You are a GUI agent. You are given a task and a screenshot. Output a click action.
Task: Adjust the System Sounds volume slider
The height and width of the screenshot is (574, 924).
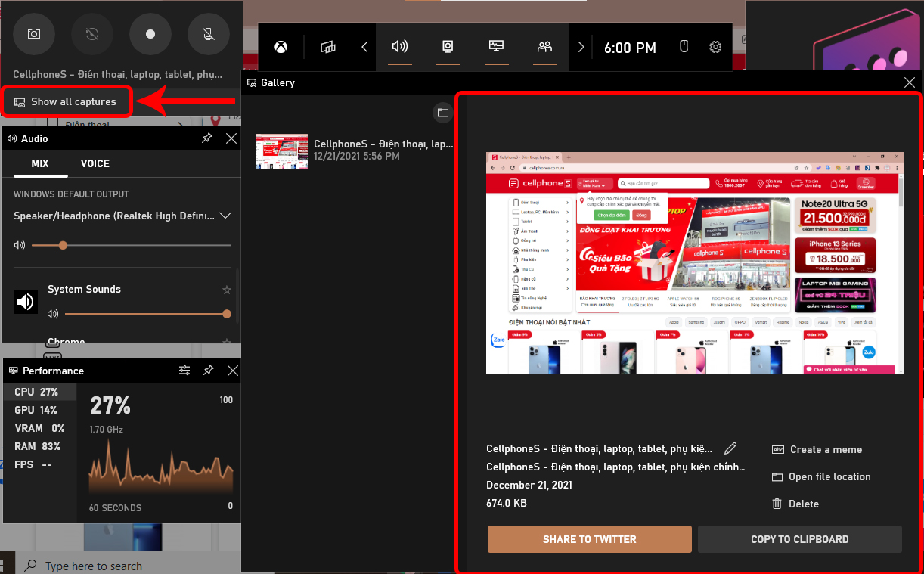click(148, 314)
